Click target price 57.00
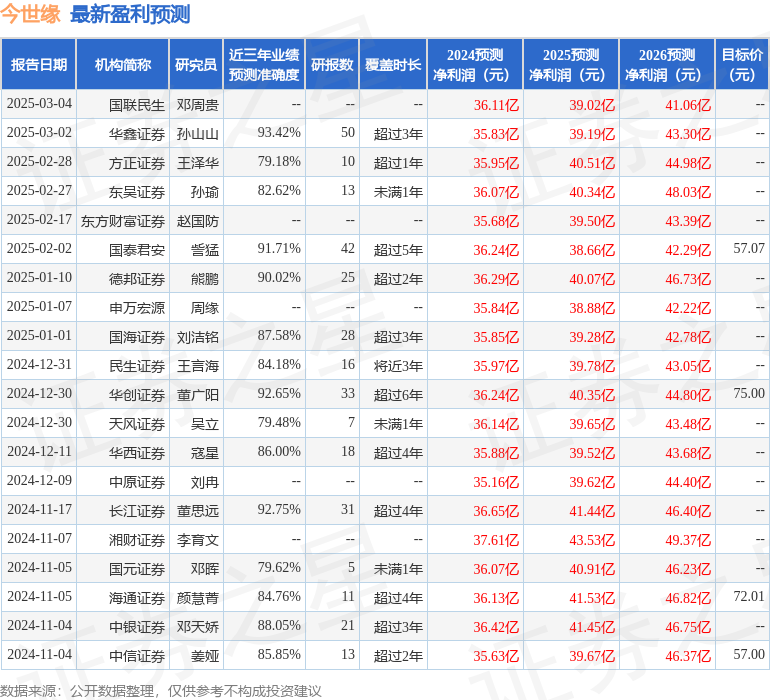770x700 pixels. pos(749,654)
